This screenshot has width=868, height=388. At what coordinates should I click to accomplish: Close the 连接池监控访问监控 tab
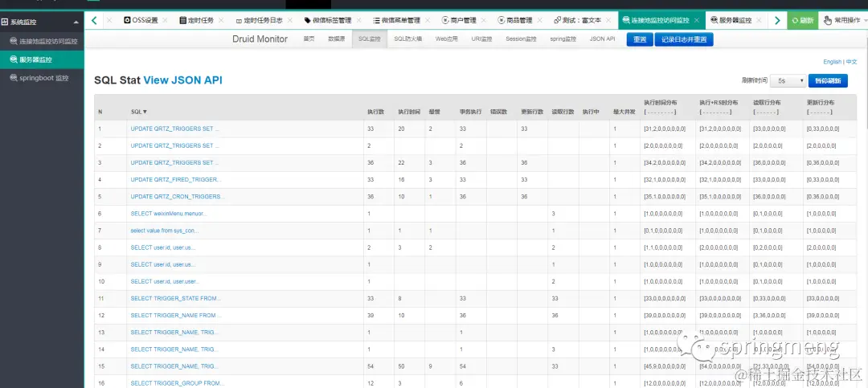(696, 20)
